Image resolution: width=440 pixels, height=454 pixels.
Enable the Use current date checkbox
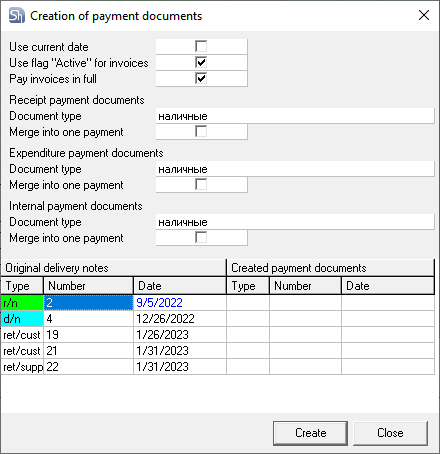click(x=201, y=46)
